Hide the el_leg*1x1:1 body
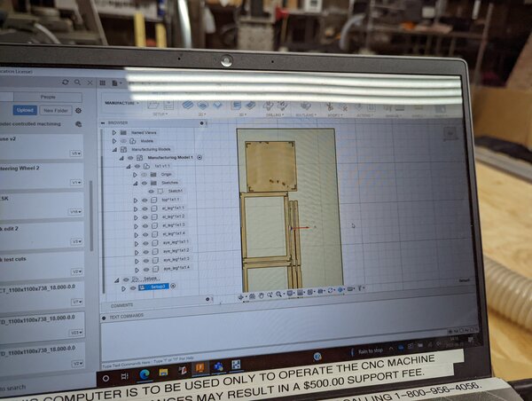Viewport: 532px width, 401px height. [x=145, y=208]
